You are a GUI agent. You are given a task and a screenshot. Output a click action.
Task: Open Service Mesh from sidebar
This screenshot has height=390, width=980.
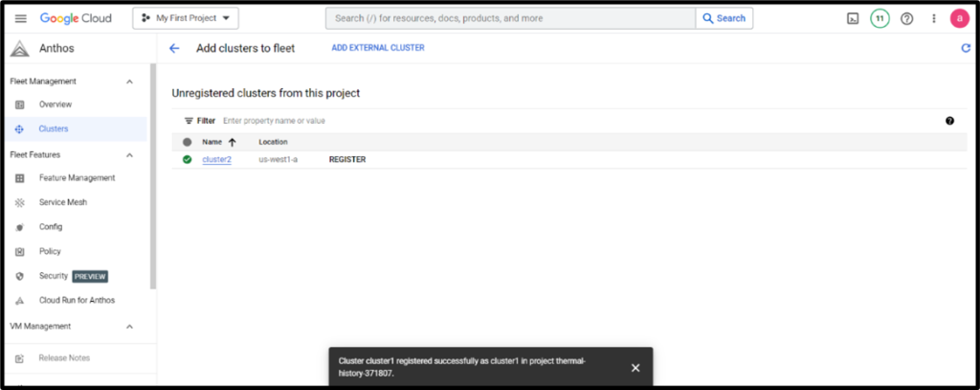(x=63, y=202)
